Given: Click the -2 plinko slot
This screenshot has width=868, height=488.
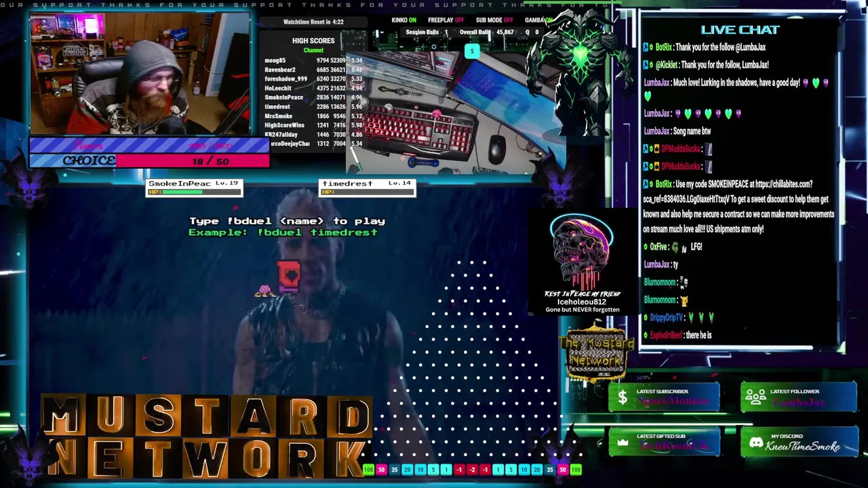Looking at the screenshot, I should 472,470.
